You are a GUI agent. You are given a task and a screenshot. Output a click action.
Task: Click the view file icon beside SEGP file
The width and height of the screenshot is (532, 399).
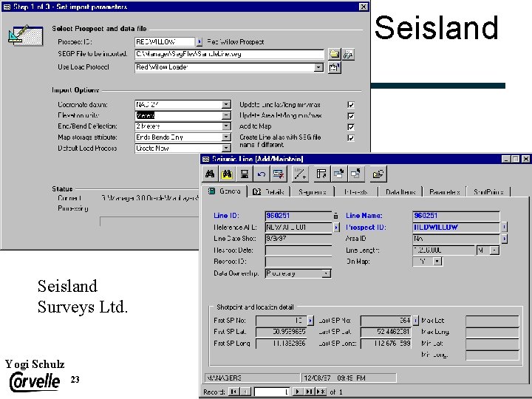coord(348,54)
